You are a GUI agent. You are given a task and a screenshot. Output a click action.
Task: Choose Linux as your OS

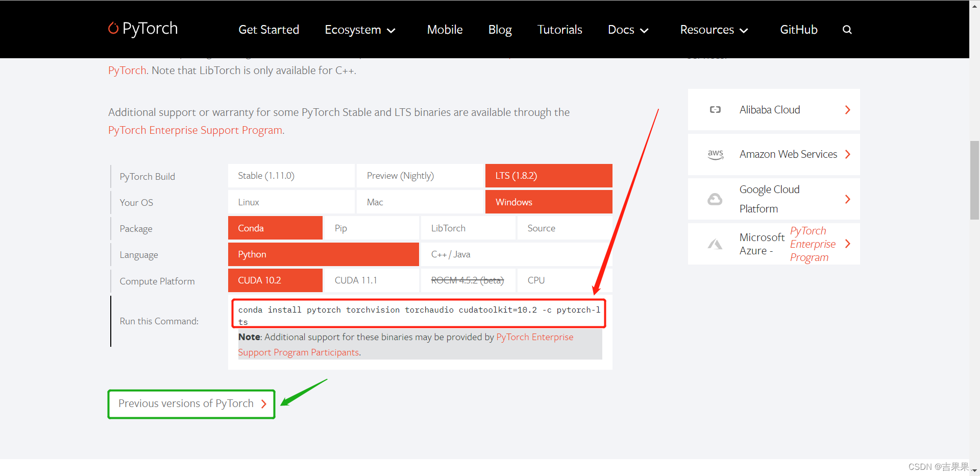291,202
